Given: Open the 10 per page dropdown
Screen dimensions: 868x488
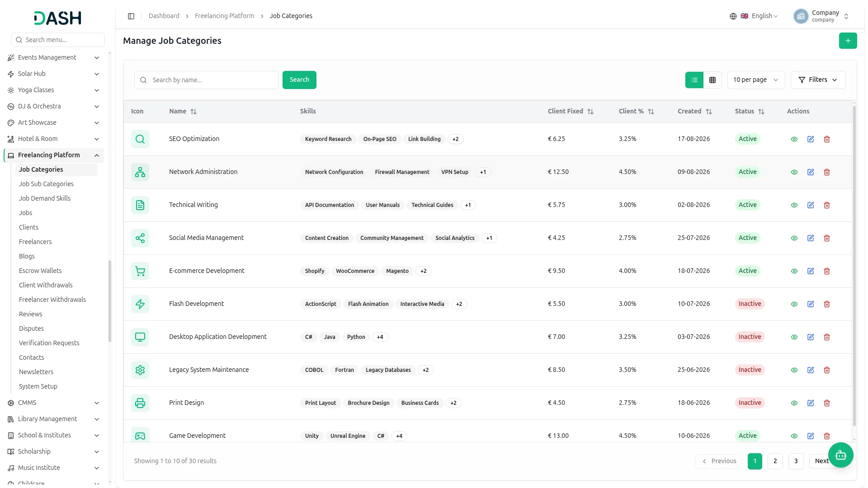Looking at the screenshot, I should (x=756, y=80).
